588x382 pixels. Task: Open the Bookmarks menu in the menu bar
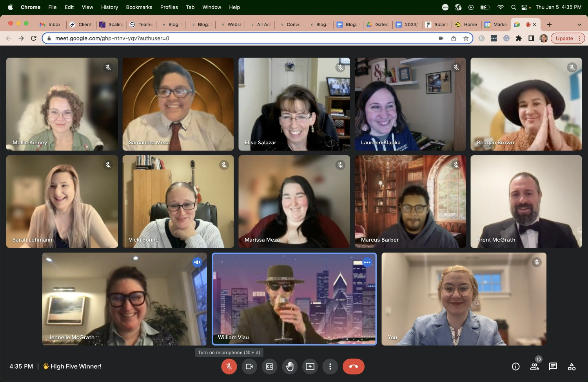[139, 7]
